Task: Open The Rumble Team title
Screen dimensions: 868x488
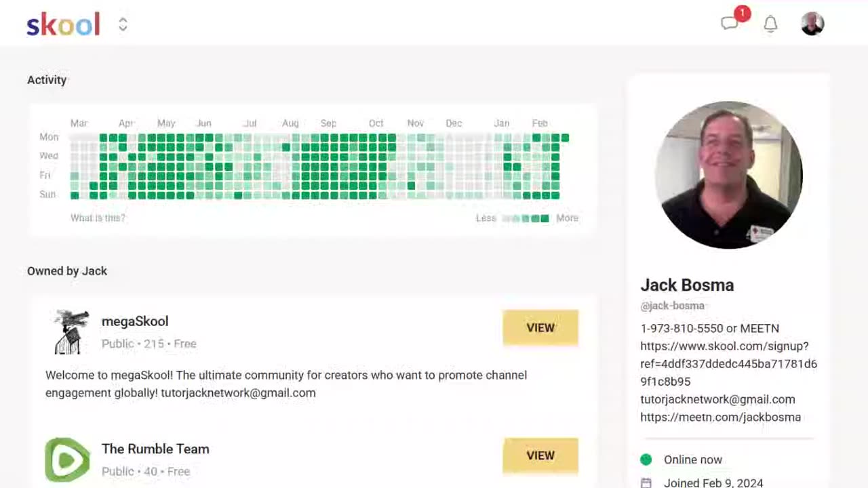Action: coord(155,449)
